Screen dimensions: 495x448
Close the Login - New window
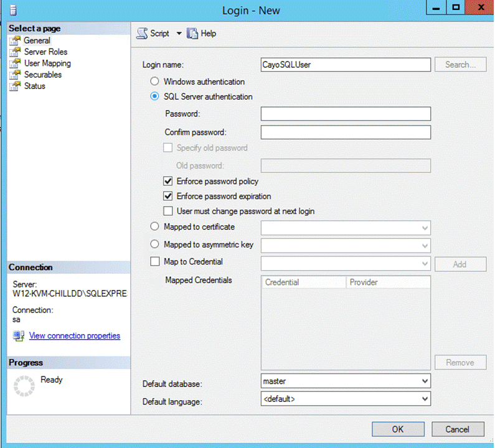tap(480, 7)
